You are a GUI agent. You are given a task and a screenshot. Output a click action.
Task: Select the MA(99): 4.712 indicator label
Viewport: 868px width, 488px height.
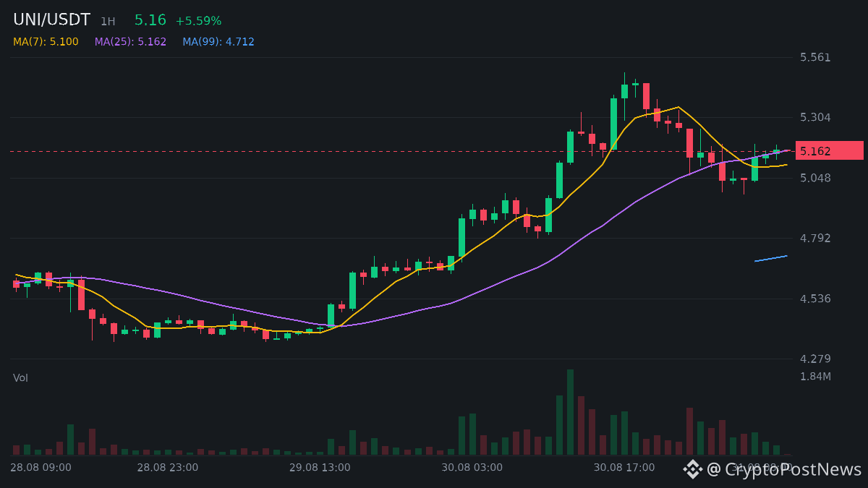(x=218, y=42)
